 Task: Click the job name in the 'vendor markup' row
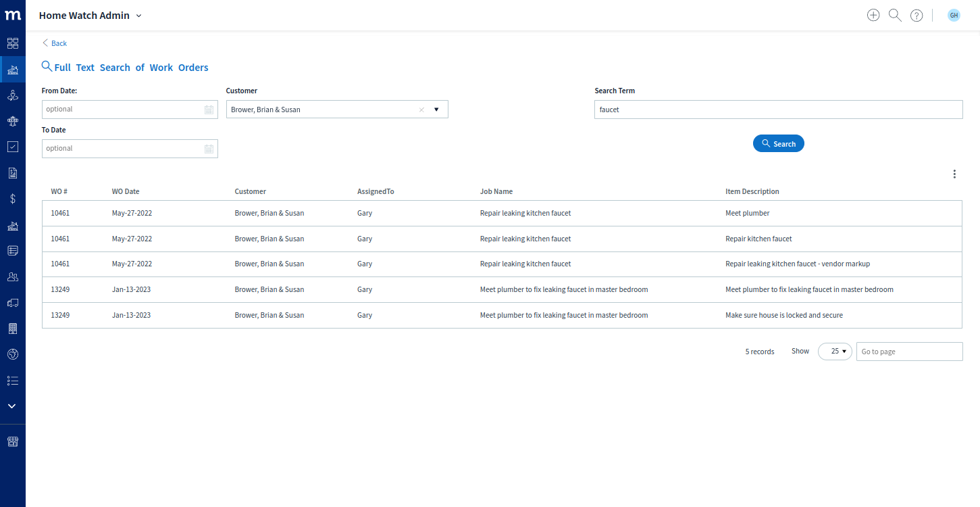pos(525,264)
